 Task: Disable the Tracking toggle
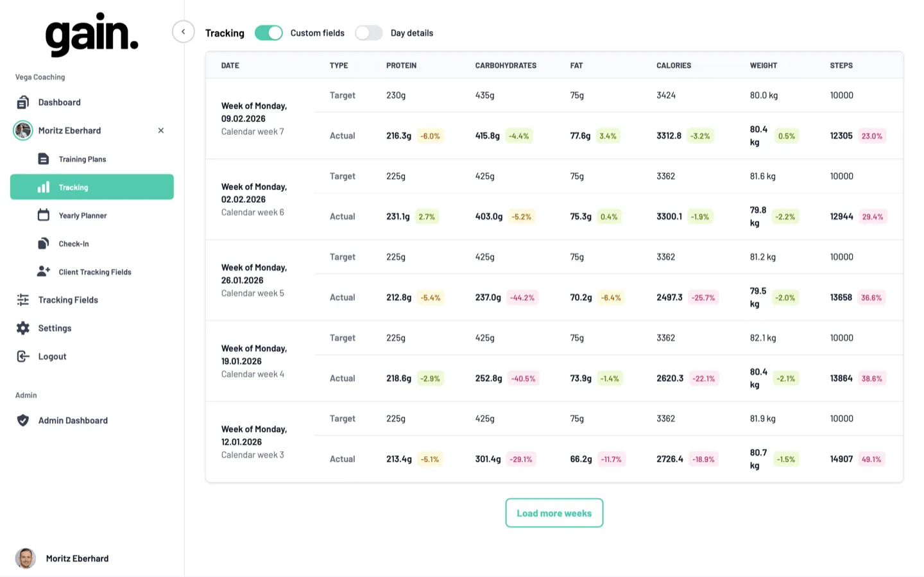click(x=269, y=33)
